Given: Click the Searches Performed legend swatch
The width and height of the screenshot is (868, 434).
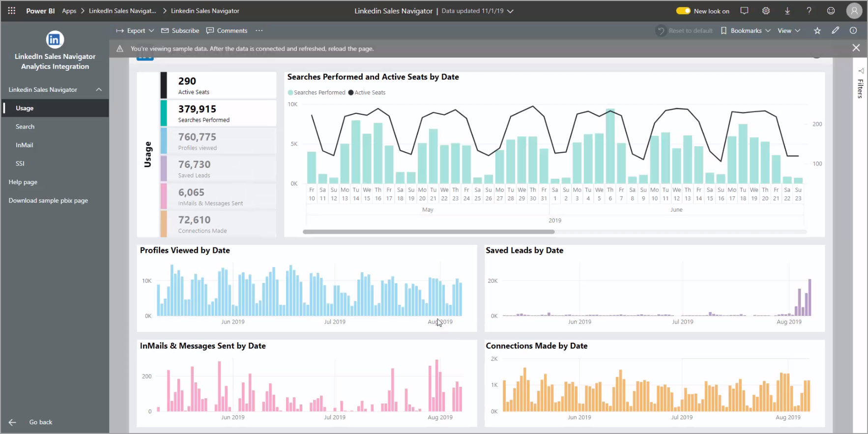Looking at the screenshot, I should (290, 92).
